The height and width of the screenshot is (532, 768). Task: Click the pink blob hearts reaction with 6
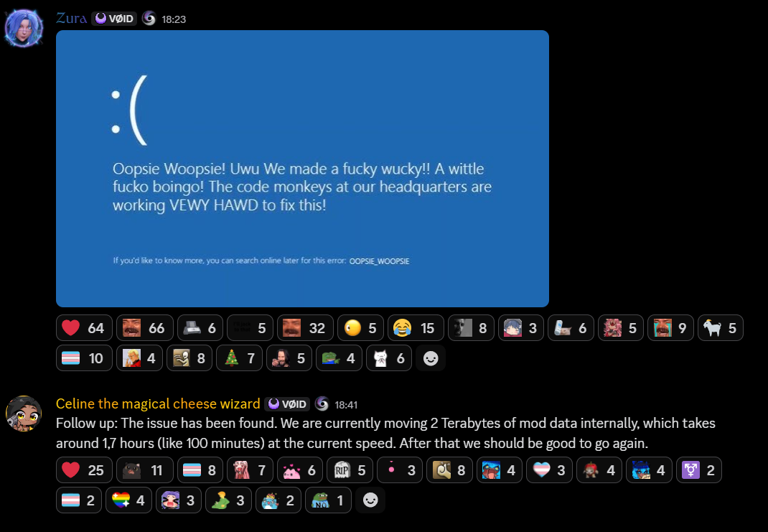300,470
